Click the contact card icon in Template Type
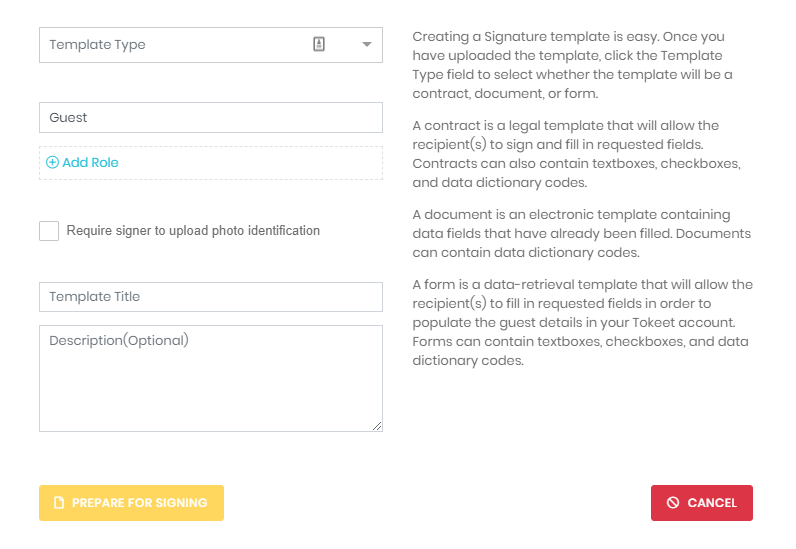 click(x=319, y=44)
